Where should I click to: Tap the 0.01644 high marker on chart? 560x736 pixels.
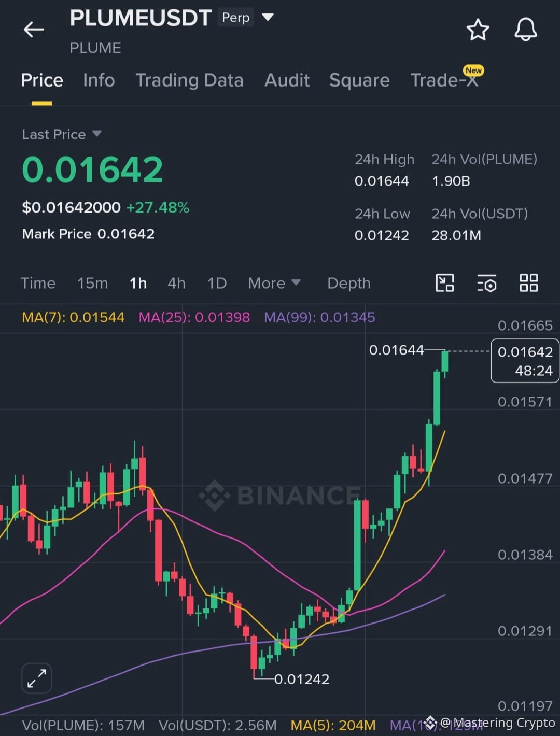pyautogui.click(x=396, y=350)
